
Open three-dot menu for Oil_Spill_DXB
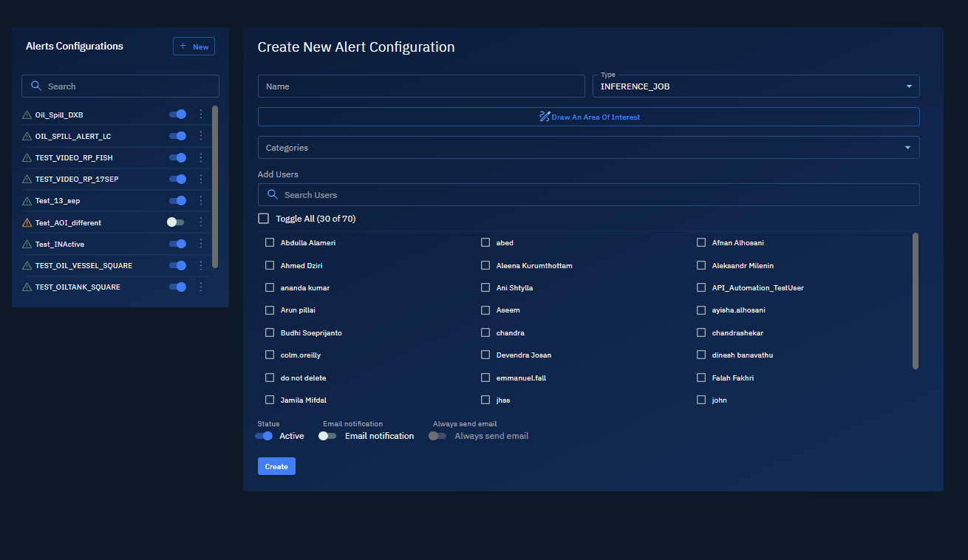pyautogui.click(x=200, y=115)
